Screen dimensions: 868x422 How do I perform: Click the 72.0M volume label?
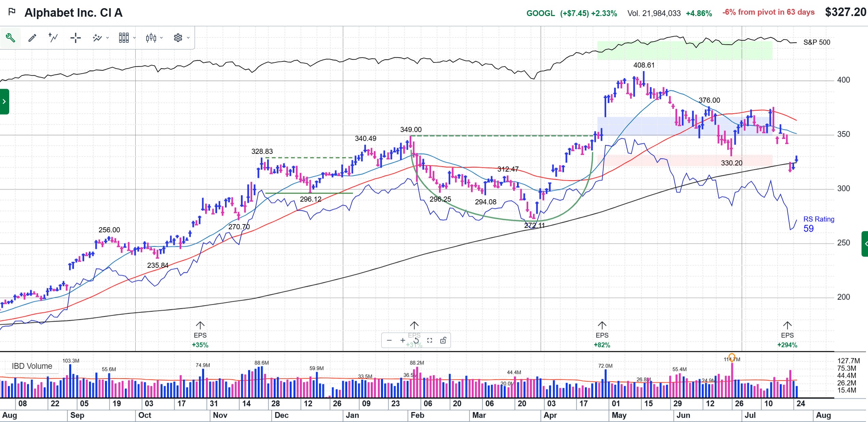(605, 366)
